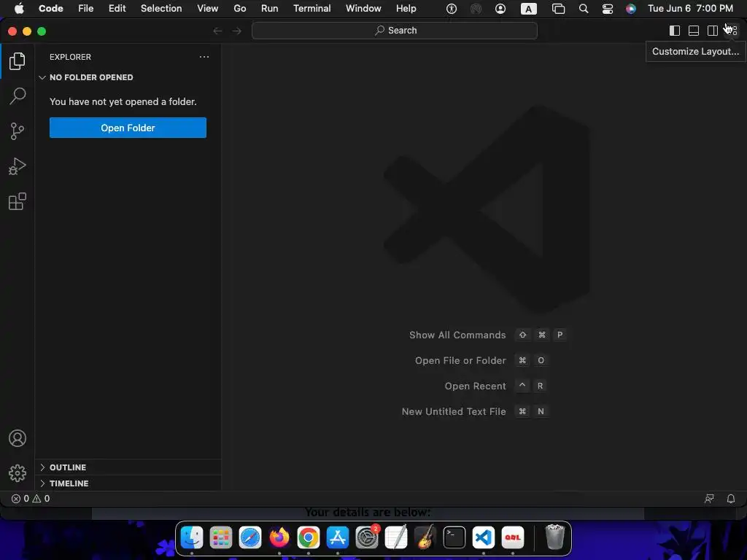Open Control Center in menu bar

pyautogui.click(x=608, y=9)
